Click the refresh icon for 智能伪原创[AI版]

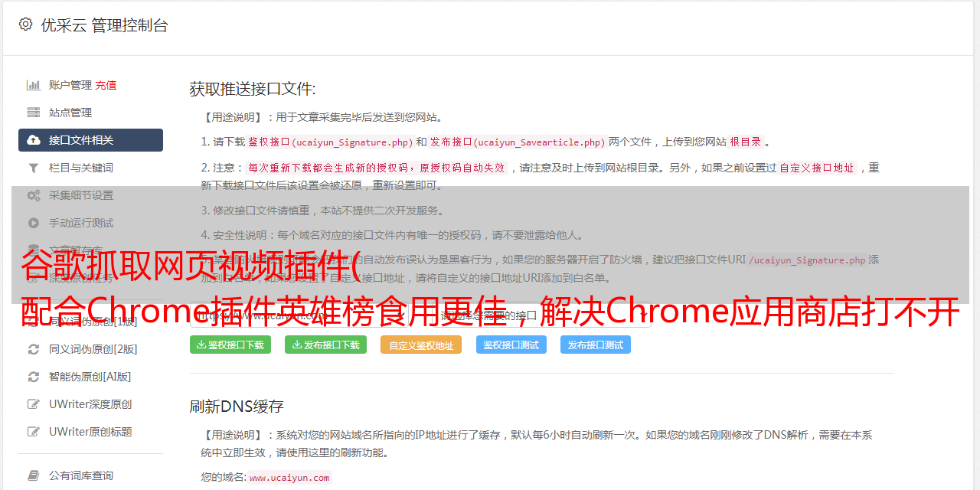point(34,377)
